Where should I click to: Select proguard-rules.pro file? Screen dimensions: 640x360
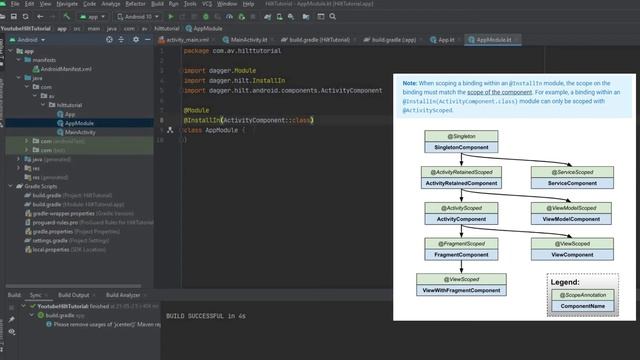pos(89,222)
